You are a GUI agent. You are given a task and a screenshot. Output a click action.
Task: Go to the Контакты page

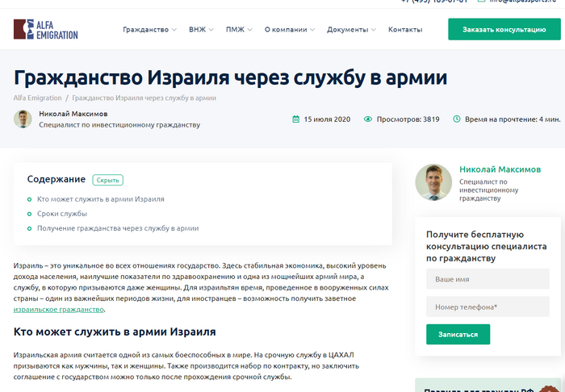(x=405, y=30)
